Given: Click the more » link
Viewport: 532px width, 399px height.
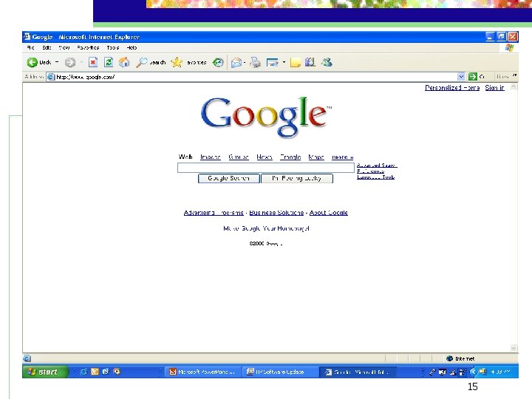Looking at the screenshot, I should [x=342, y=157].
